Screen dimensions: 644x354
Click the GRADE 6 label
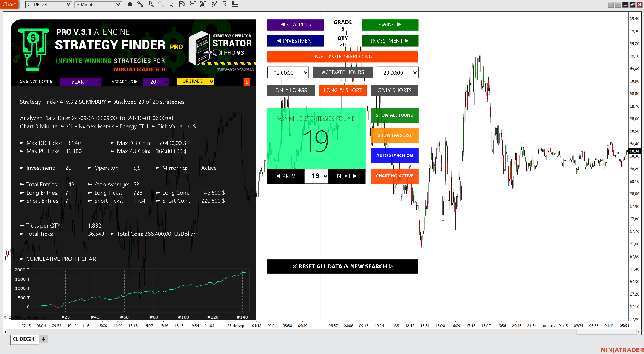(x=343, y=25)
